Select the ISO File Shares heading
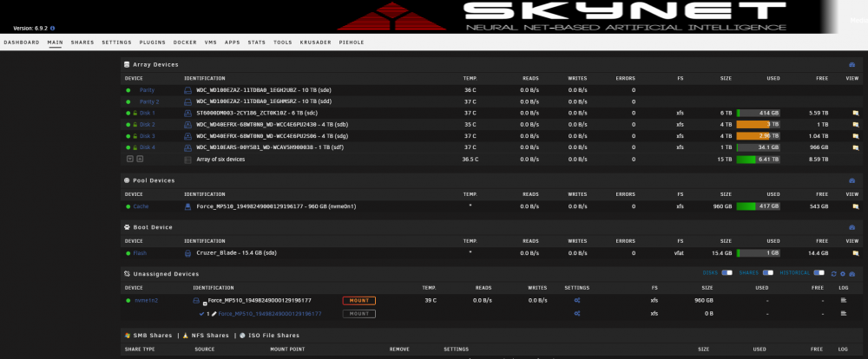 tap(273, 336)
